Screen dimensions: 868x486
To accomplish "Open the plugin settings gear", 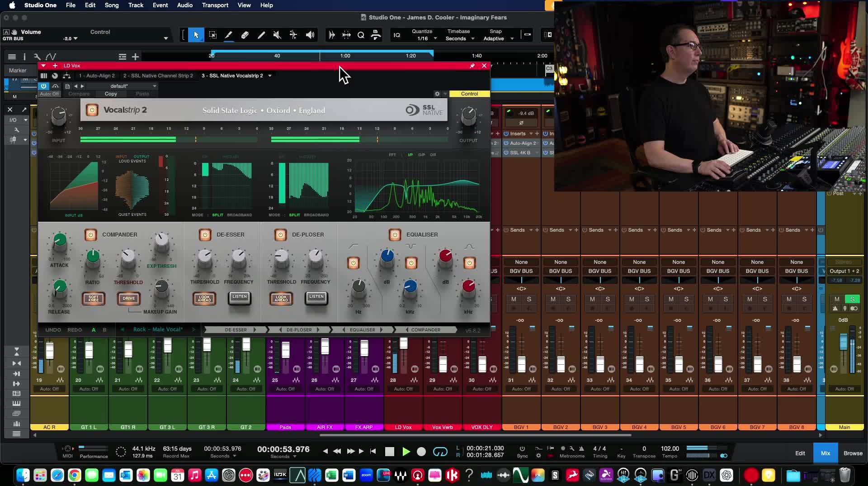I will point(437,94).
